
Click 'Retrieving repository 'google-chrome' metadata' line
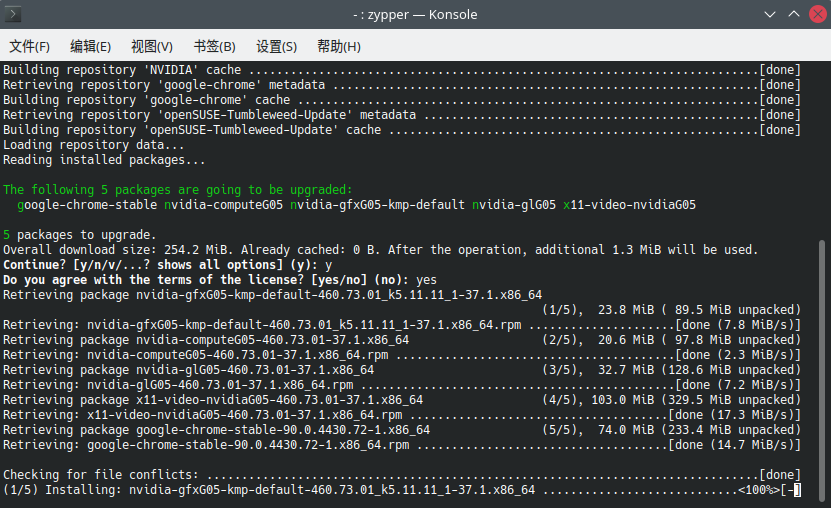click(401, 85)
